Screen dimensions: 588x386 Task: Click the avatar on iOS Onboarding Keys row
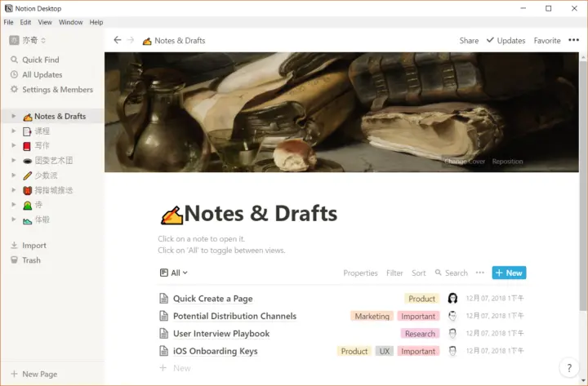click(452, 351)
